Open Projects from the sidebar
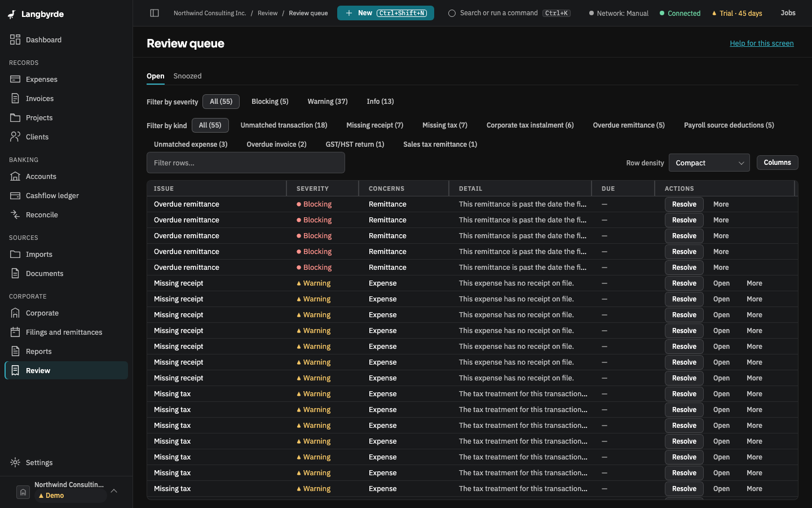 pos(66,117)
